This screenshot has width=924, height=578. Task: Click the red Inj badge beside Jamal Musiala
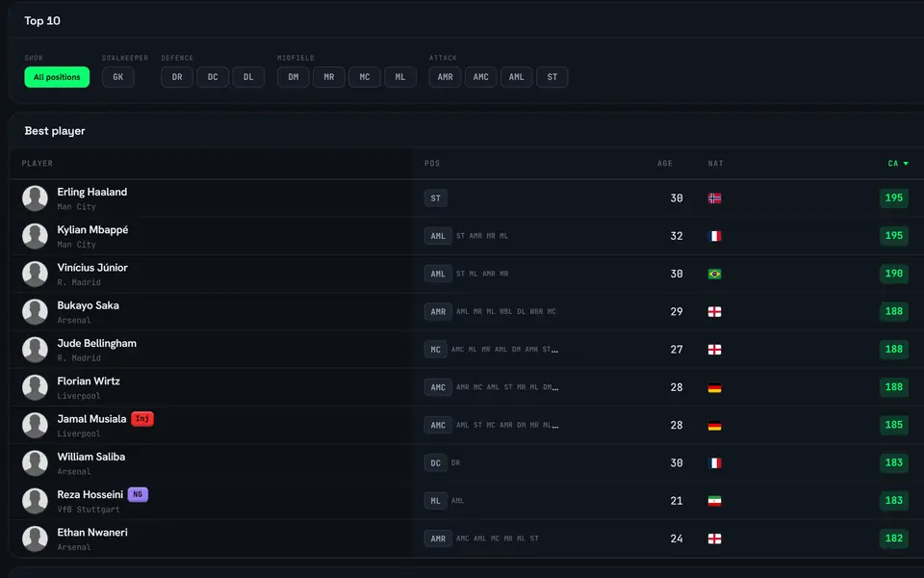point(142,419)
